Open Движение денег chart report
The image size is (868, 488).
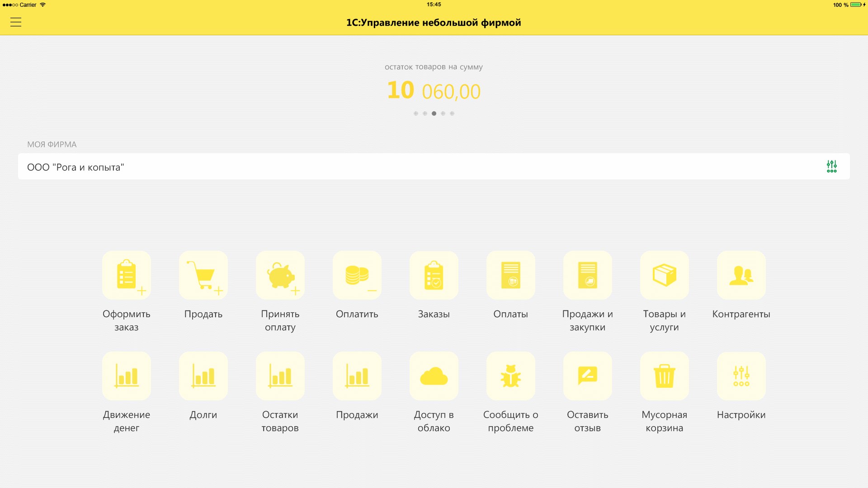[127, 376]
